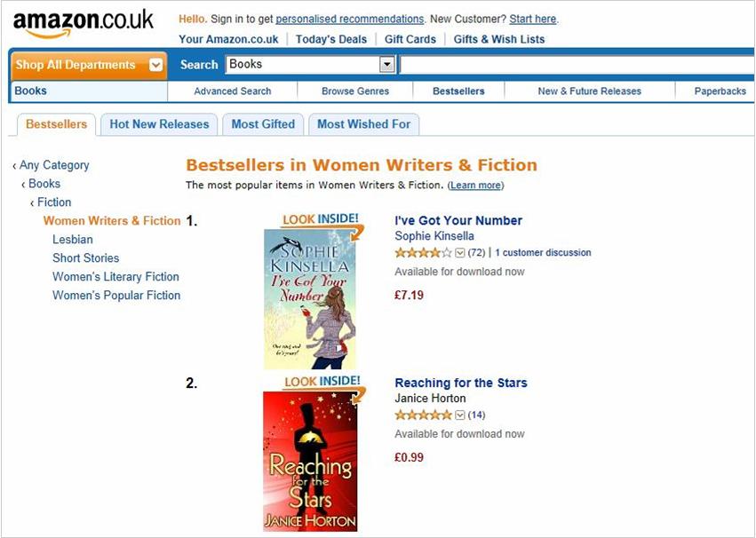The height and width of the screenshot is (538, 756).
Task: Open Today's Deals link
Action: tap(331, 39)
